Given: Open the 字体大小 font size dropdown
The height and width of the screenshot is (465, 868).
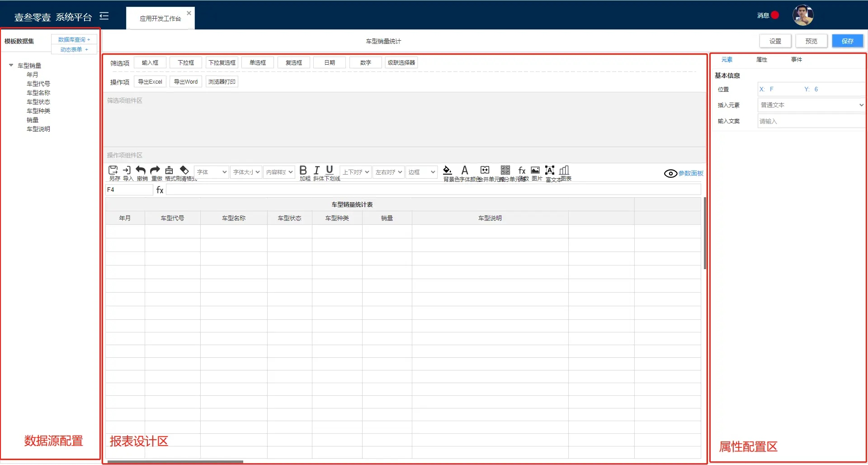Looking at the screenshot, I should 246,172.
